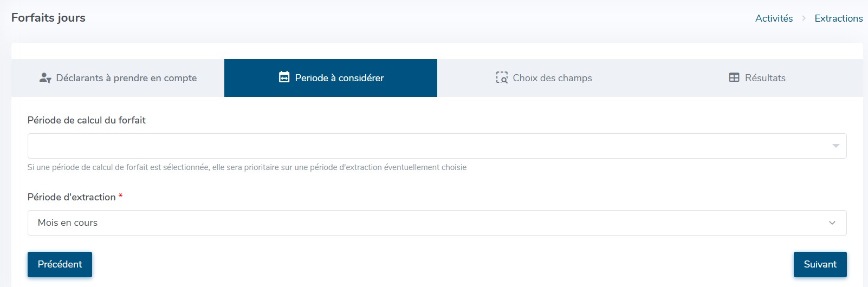Click the Forfaits jours page title
This screenshot has width=868, height=287.
click(48, 18)
